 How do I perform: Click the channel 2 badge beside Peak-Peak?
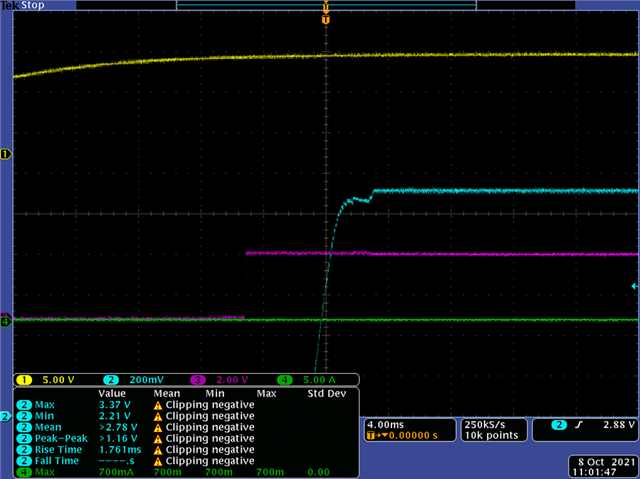24,439
